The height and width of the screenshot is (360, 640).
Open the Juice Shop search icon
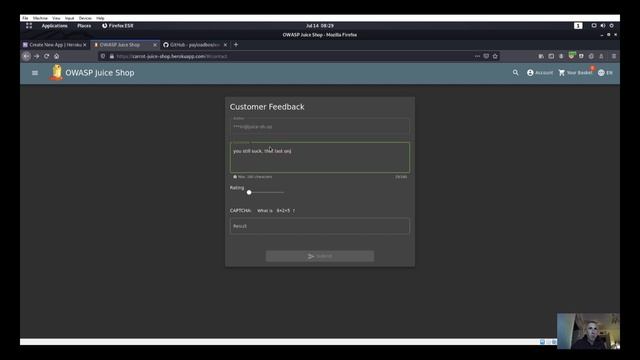point(516,73)
